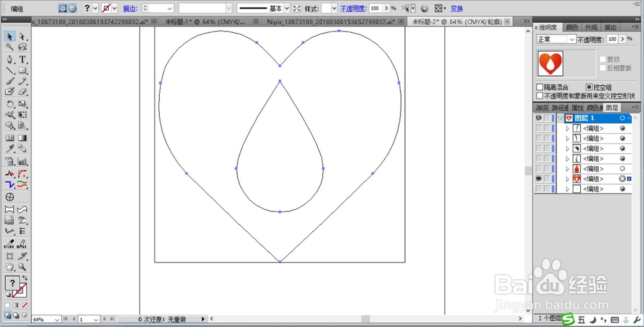Viewport: 644px width, 327px height.
Task: Select the Perspective Grid tool
Action: (22, 126)
